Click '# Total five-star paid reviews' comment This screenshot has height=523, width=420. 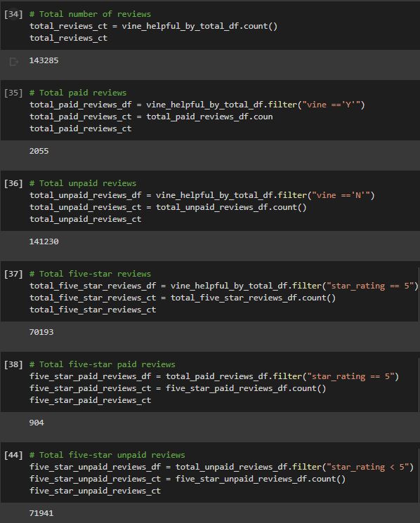click(103, 364)
